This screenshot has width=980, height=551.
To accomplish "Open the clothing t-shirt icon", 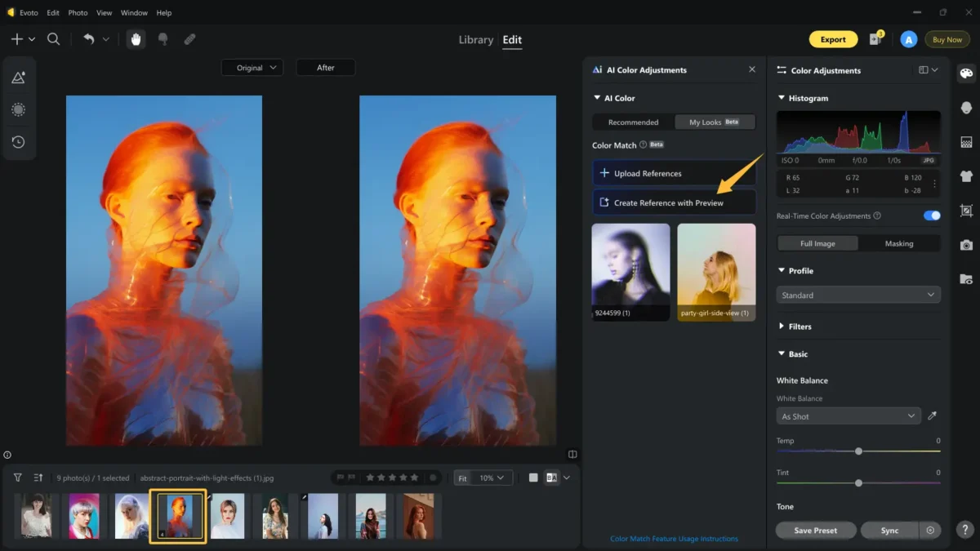I will [966, 176].
